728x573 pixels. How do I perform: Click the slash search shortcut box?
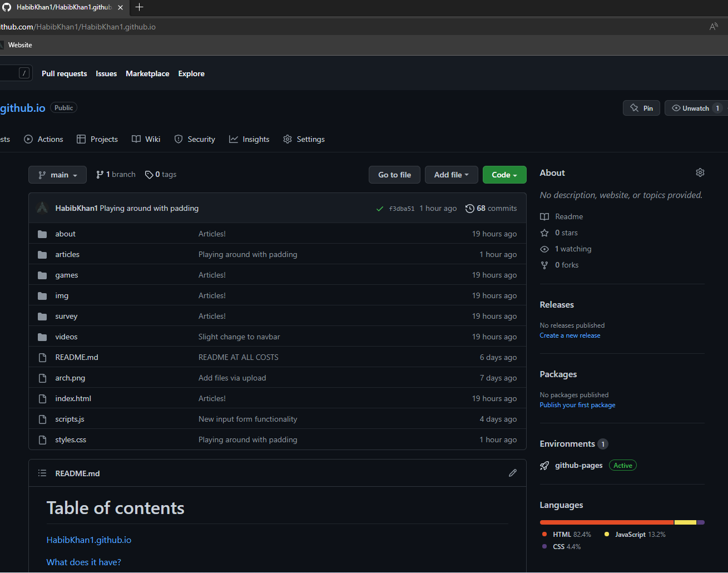(24, 73)
